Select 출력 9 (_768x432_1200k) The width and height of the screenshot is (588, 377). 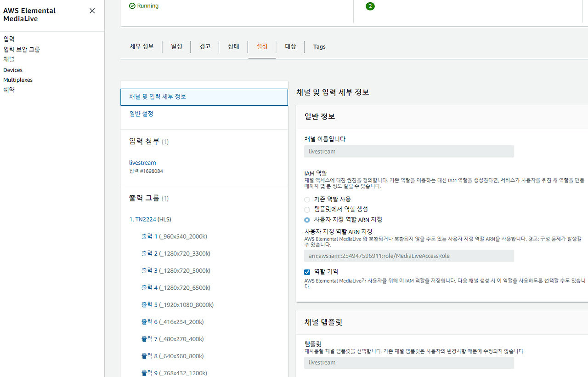[x=174, y=373]
